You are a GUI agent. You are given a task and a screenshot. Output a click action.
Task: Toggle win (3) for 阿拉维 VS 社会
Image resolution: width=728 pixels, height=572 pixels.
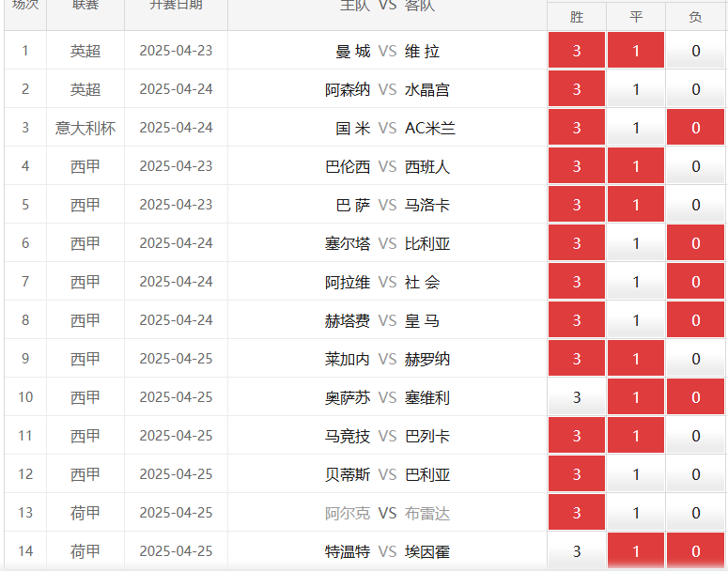tap(577, 282)
